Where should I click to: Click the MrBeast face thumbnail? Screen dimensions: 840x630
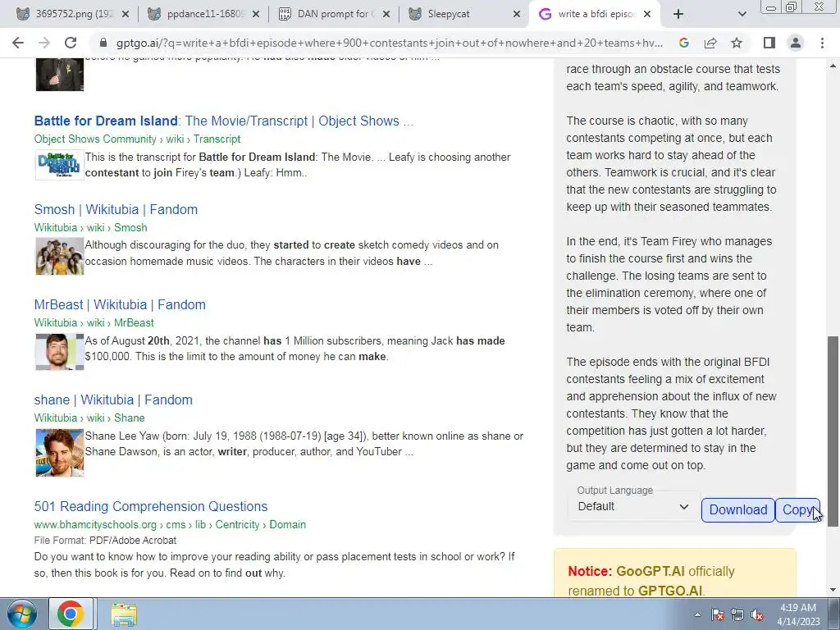pos(59,352)
